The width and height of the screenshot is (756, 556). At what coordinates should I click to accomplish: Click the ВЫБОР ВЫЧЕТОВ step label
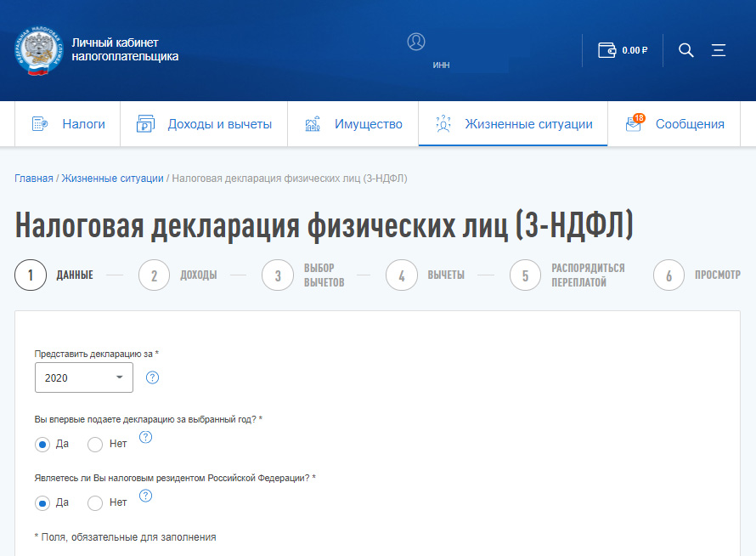point(324,275)
